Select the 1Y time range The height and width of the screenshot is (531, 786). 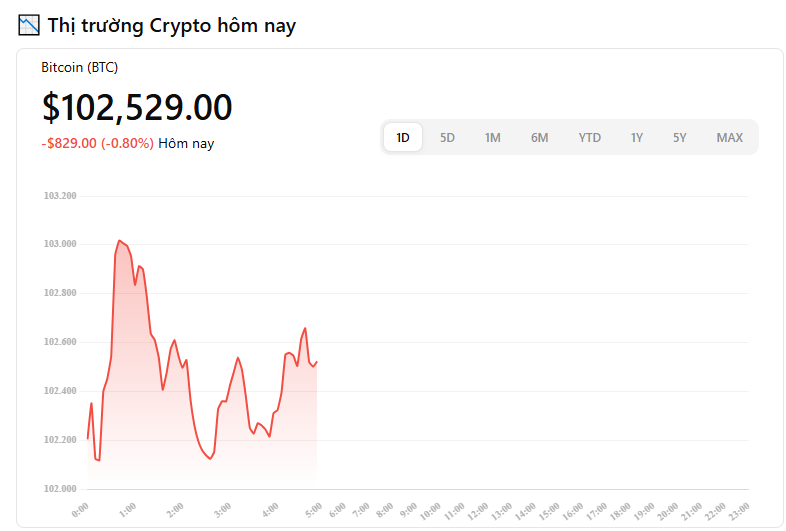pos(636,138)
